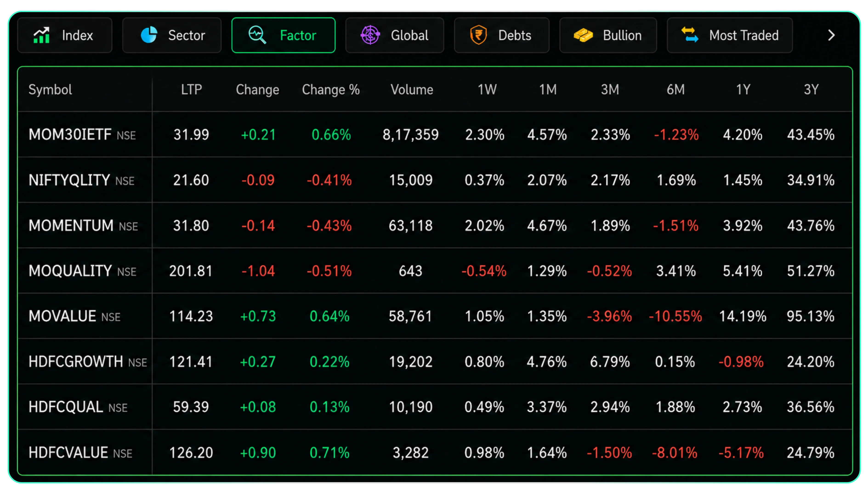Click HDFCGROWTH volume 19,202

point(411,362)
